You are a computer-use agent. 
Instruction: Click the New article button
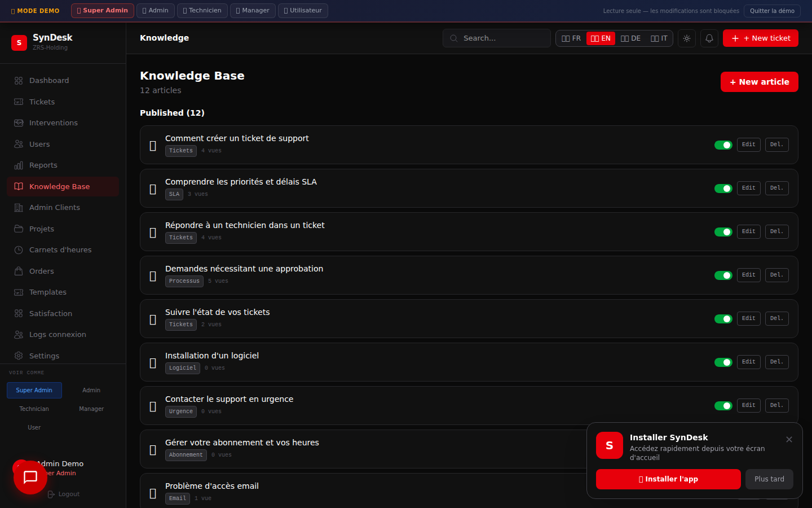coord(759,82)
